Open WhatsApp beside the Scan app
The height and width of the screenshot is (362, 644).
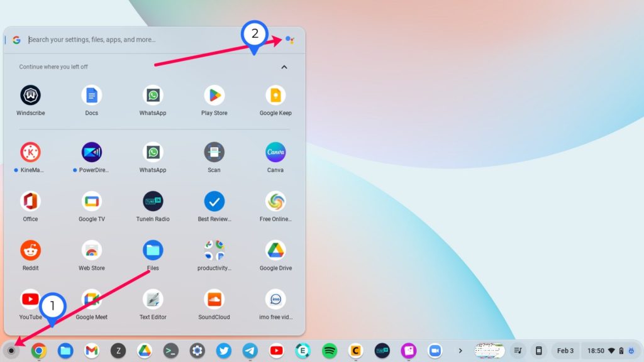tap(153, 152)
